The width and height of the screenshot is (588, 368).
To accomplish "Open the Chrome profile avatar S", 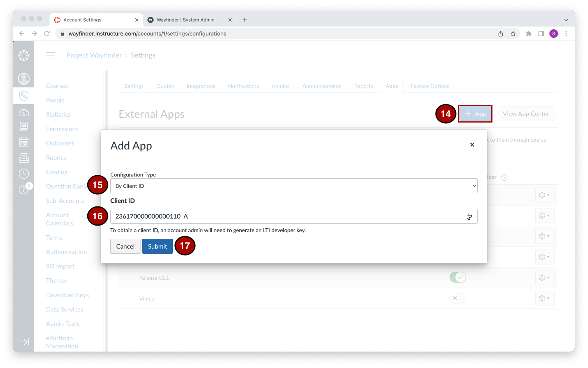I will (x=554, y=34).
